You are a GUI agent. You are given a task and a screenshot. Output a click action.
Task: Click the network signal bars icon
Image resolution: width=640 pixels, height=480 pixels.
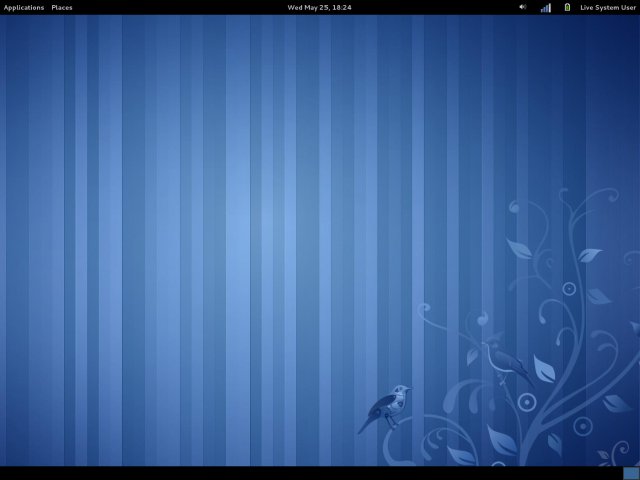click(546, 7)
